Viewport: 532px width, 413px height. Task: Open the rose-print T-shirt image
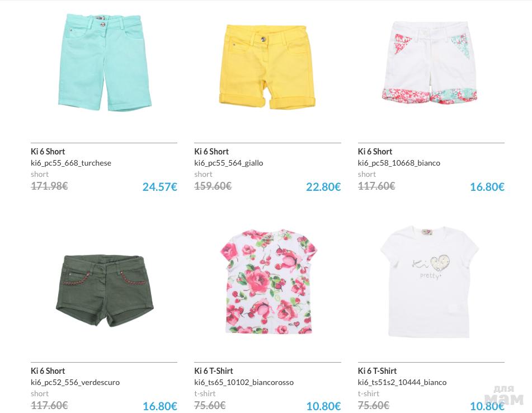[267, 281]
